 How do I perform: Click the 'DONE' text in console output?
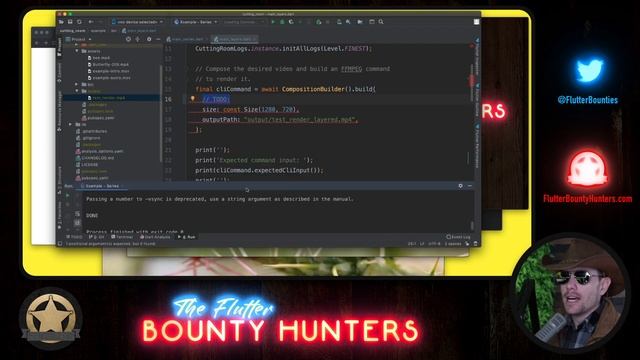pyautogui.click(x=92, y=215)
